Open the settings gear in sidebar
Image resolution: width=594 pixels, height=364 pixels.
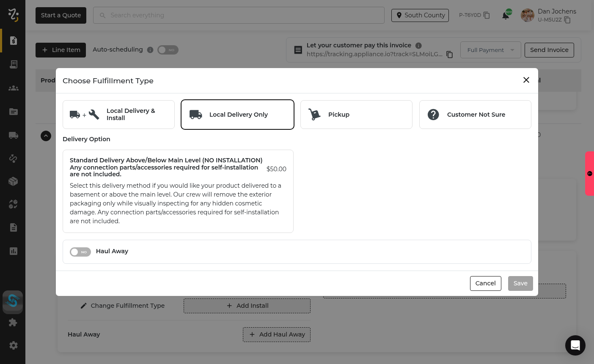(x=13, y=345)
